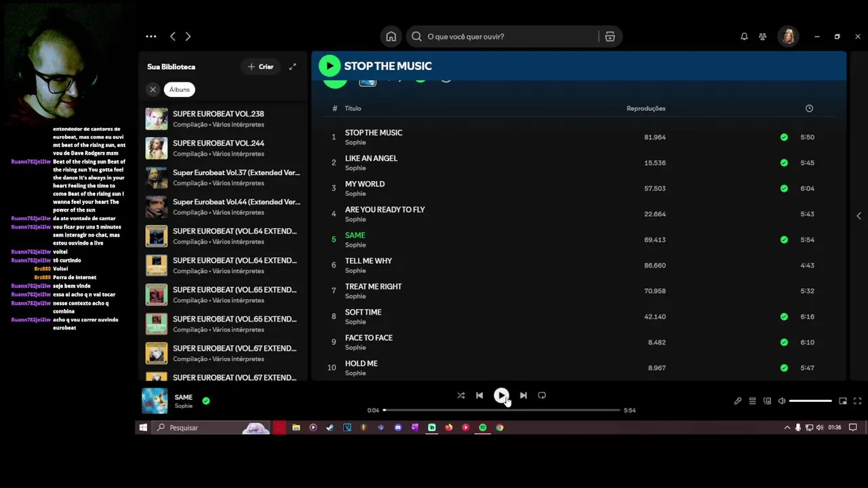
Task: Toggle saved checkmark for FACE TO FACE row
Action: coord(784,342)
